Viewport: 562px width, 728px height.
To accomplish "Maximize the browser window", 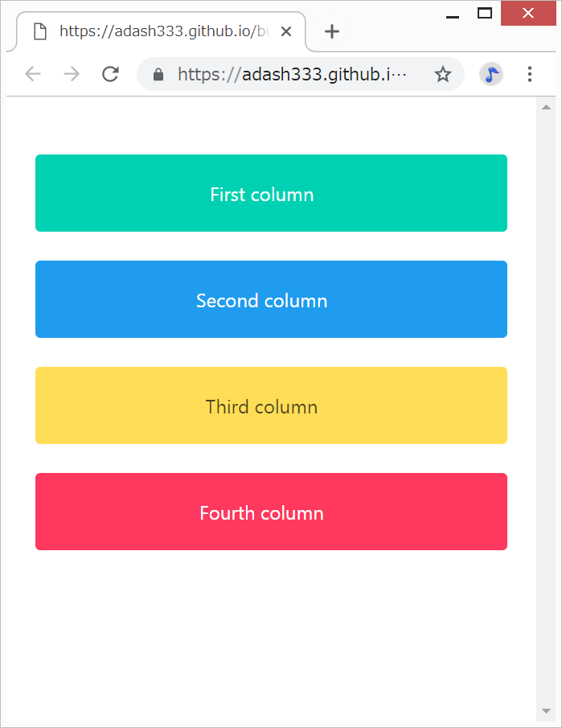I will point(484,13).
